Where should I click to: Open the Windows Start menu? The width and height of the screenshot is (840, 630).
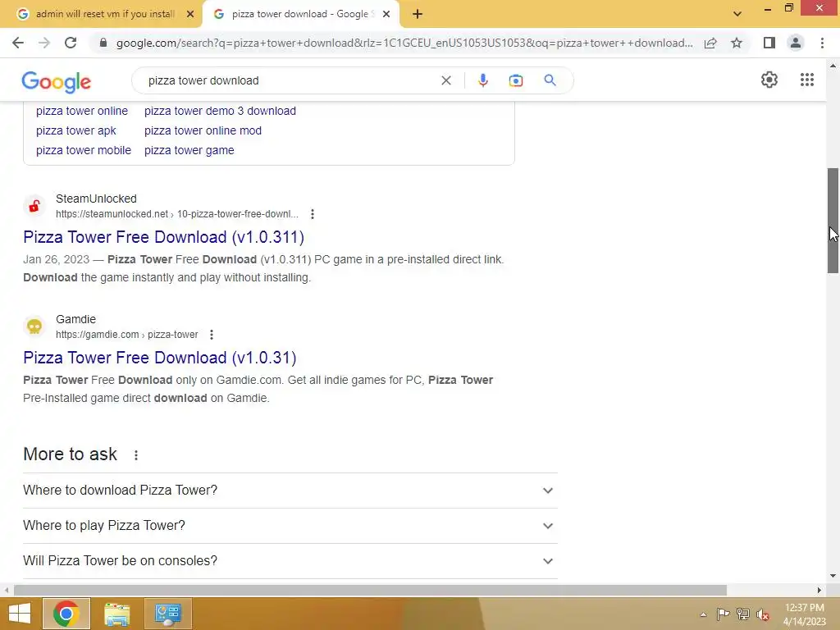coord(20,614)
